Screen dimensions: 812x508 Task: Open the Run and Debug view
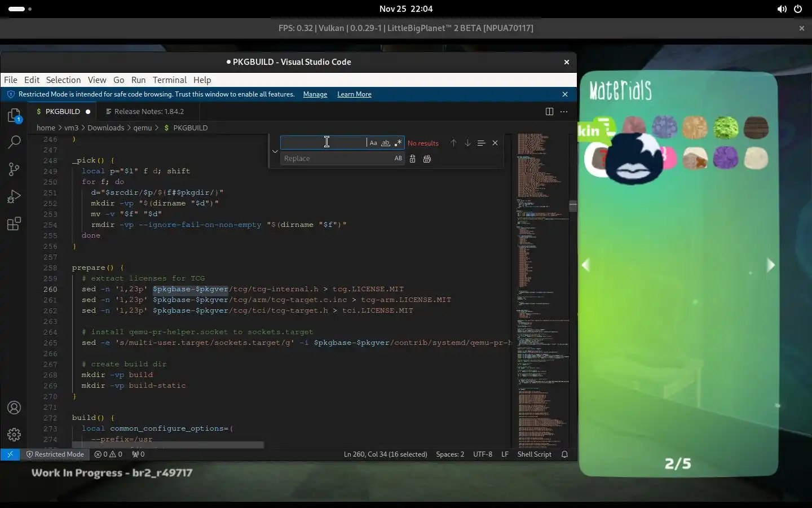[14, 196]
